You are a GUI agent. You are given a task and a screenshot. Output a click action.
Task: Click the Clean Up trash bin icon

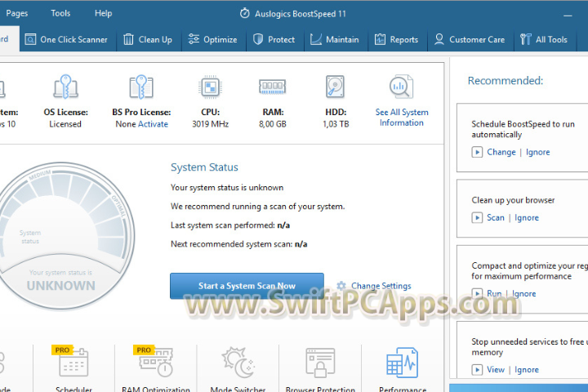(x=128, y=39)
